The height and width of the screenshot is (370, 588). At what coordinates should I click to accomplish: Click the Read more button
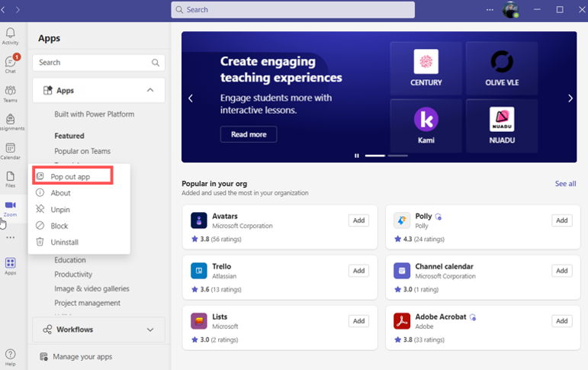click(x=249, y=134)
